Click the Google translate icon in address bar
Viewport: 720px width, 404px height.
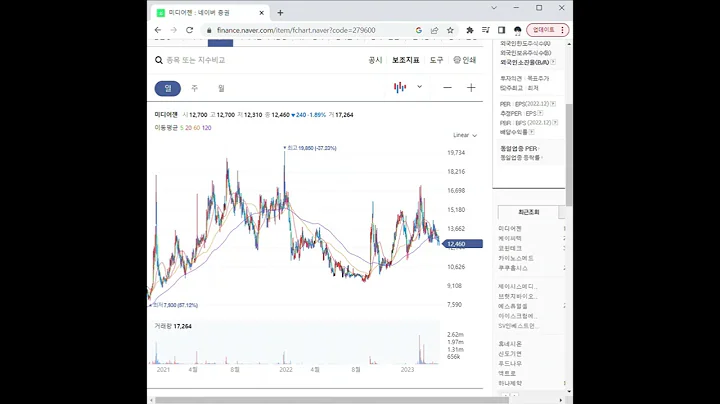coord(418,30)
